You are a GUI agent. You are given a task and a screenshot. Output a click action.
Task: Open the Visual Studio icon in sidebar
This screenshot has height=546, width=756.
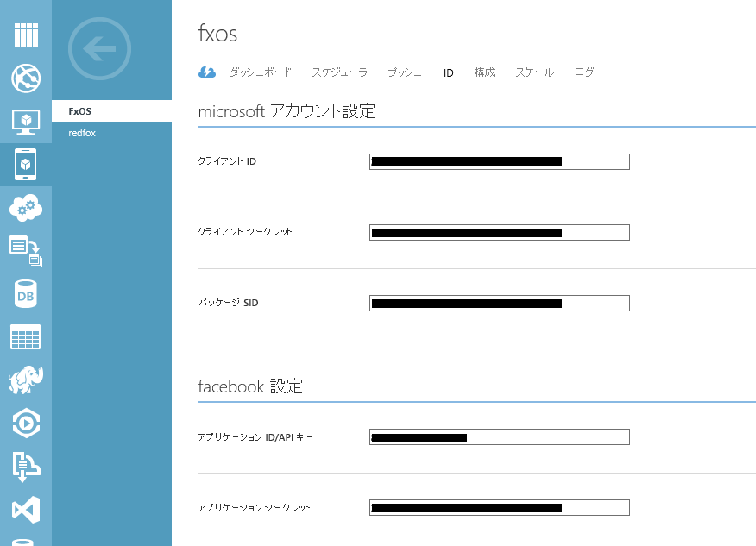26,509
